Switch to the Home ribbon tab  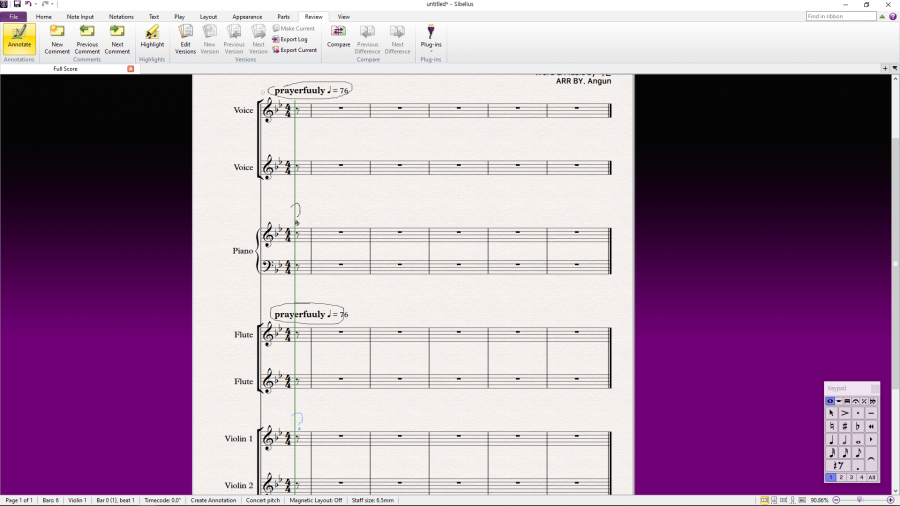44,17
